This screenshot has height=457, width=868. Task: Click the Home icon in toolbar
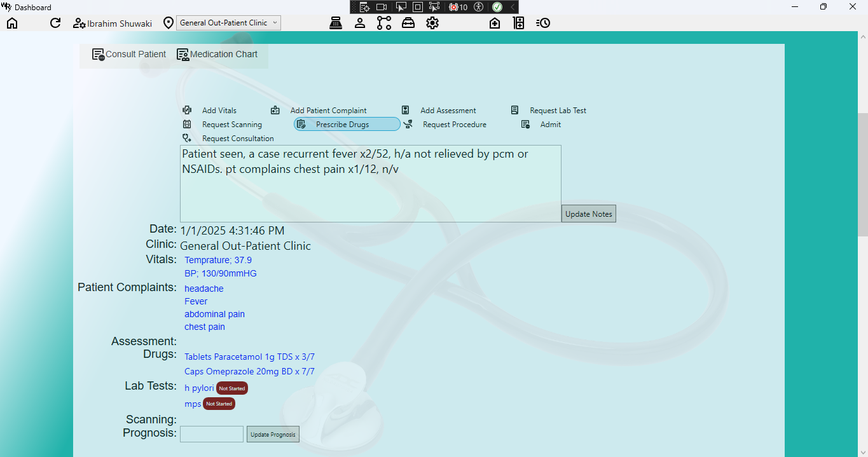point(12,23)
